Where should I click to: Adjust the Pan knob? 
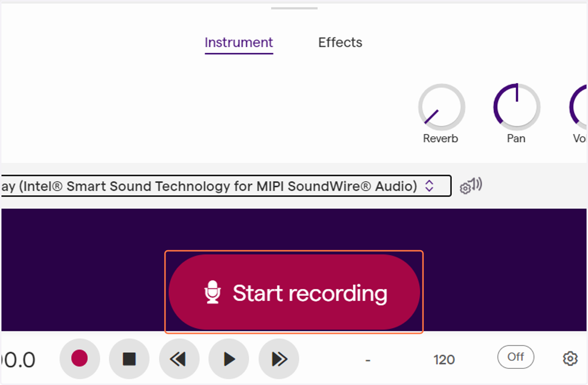coord(516,107)
